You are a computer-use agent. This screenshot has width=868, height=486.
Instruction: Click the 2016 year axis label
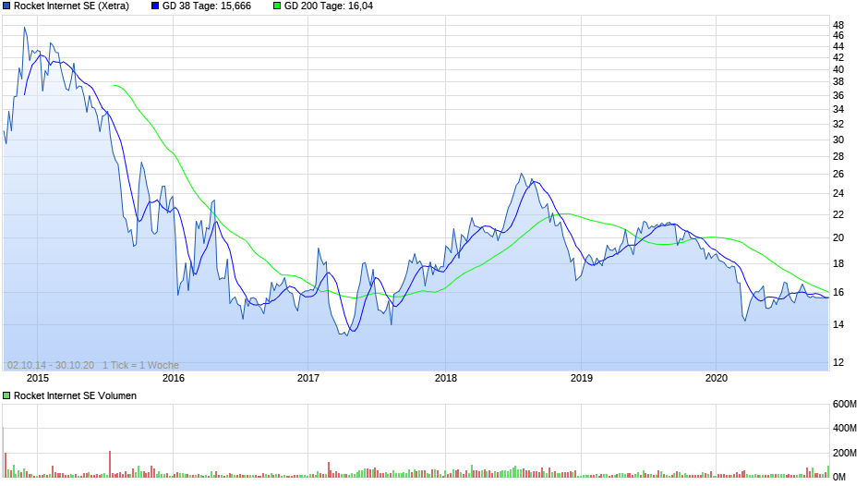174,378
